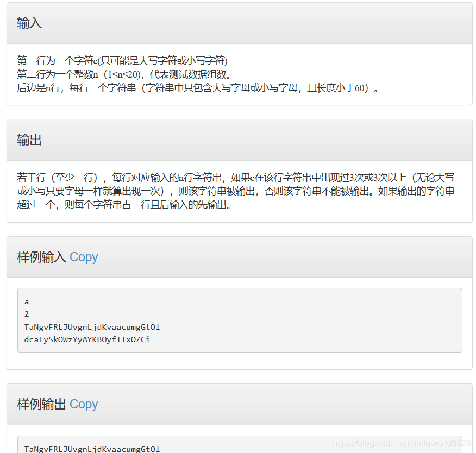Click sample input line '2'
476x453 pixels.
click(27, 314)
